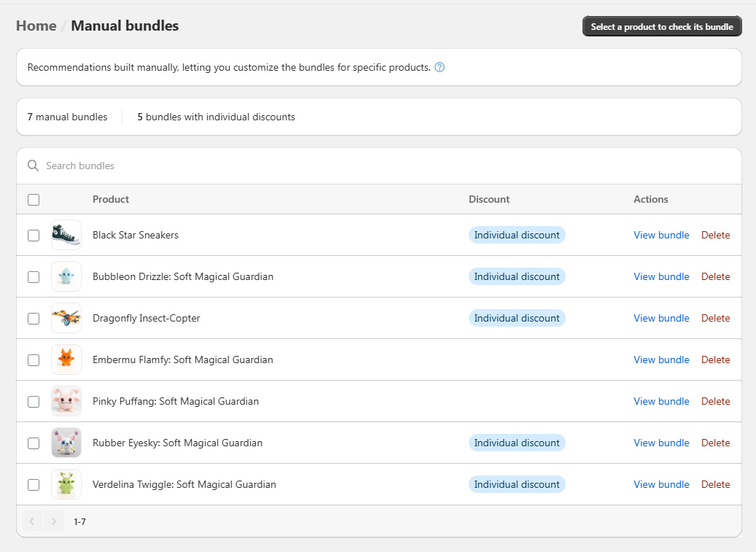View bundle for Bubbleon Drizzle
This screenshot has height=552, width=756.
661,276
